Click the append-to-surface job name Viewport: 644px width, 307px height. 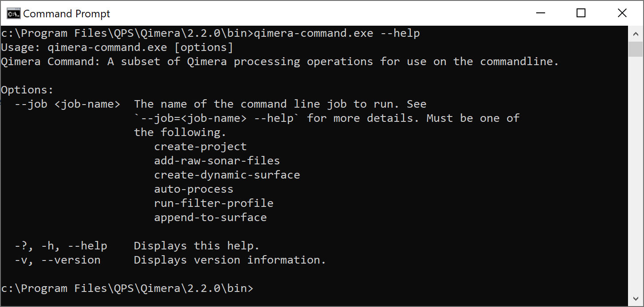[210, 218]
